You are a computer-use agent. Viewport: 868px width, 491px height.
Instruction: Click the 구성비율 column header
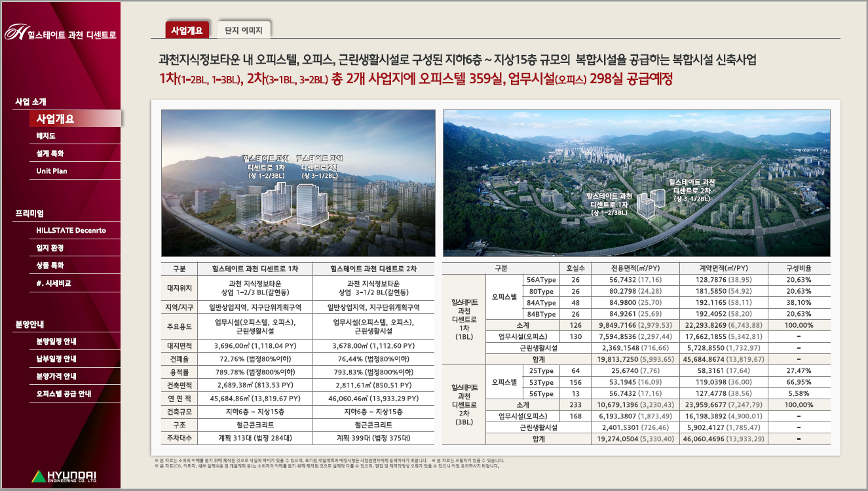[x=799, y=268]
